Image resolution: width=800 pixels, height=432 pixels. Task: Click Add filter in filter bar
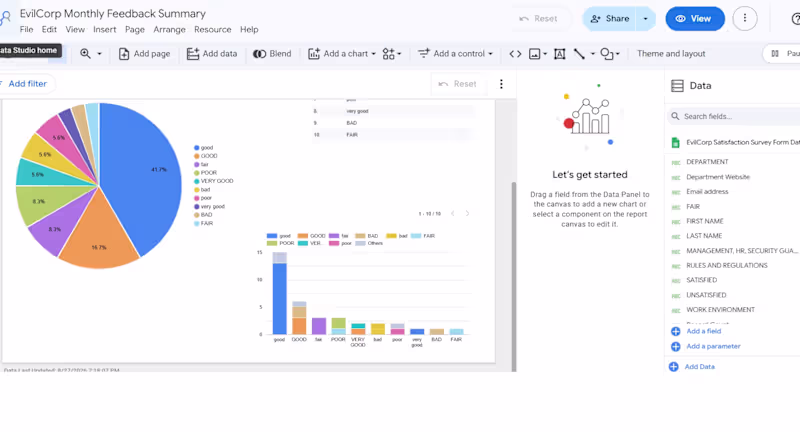pyautogui.click(x=25, y=84)
